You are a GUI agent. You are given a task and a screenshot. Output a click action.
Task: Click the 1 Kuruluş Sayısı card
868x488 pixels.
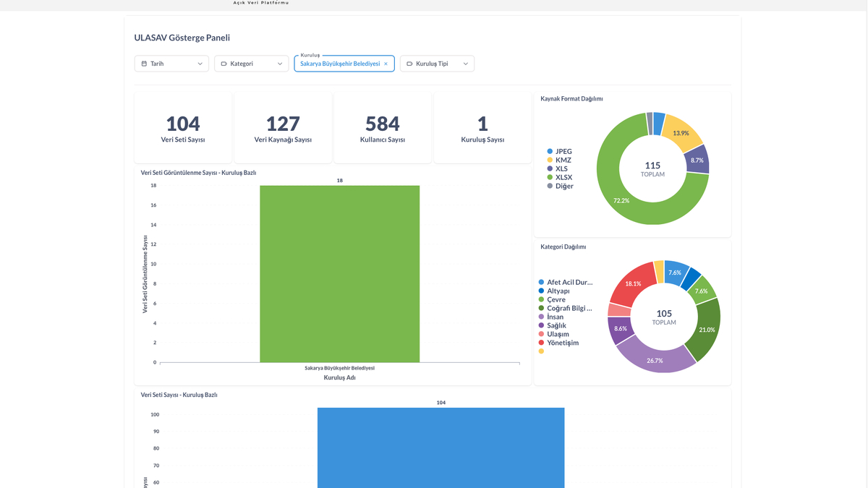click(482, 128)
